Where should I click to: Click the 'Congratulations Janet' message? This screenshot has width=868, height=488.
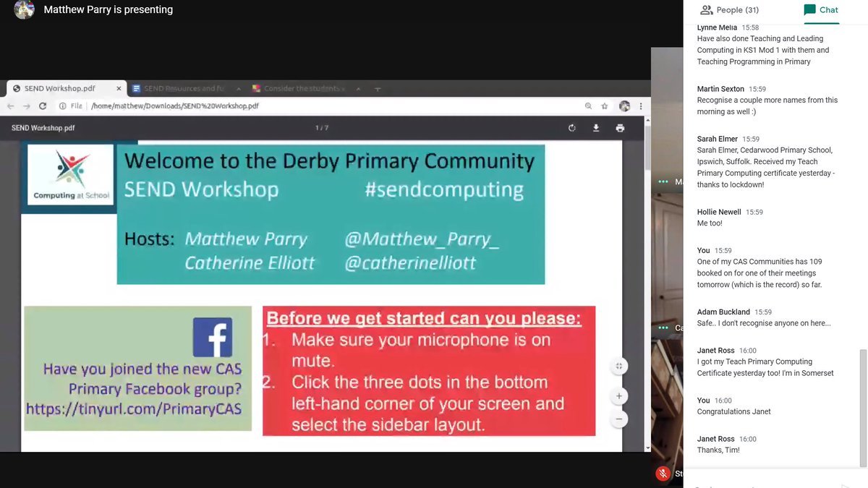tap(733, 411)
